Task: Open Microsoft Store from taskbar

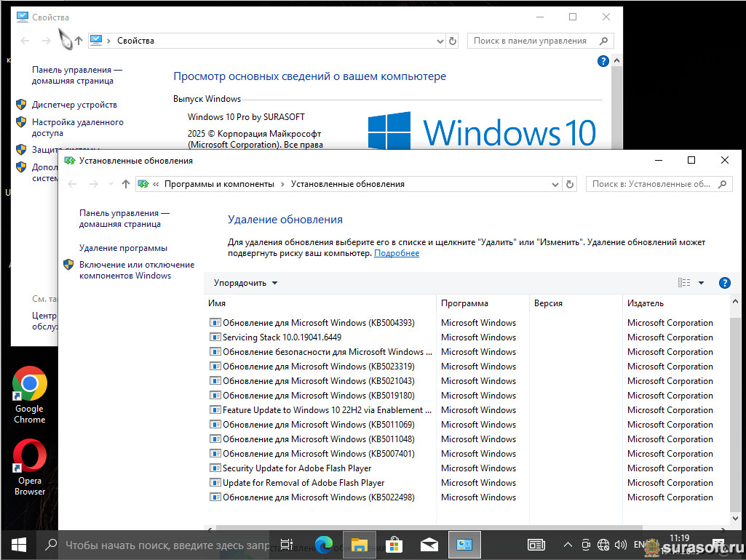Action: click(x=394, y=544)
